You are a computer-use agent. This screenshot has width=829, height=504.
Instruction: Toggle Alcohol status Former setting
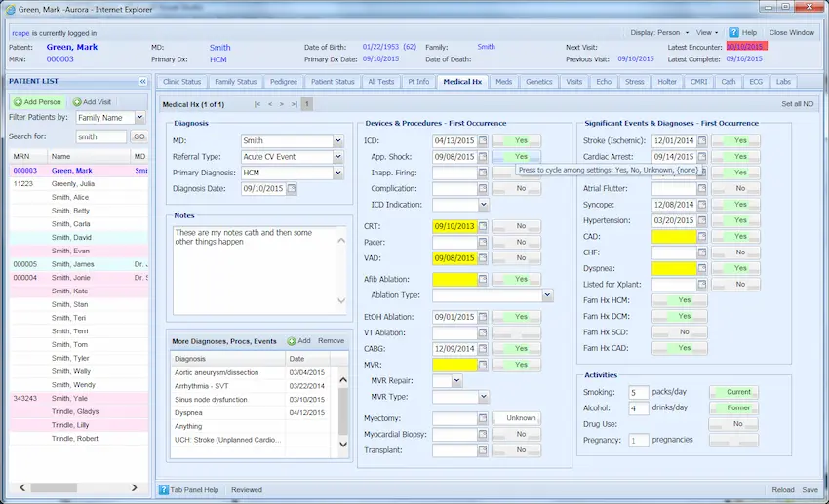coord(733,407)
